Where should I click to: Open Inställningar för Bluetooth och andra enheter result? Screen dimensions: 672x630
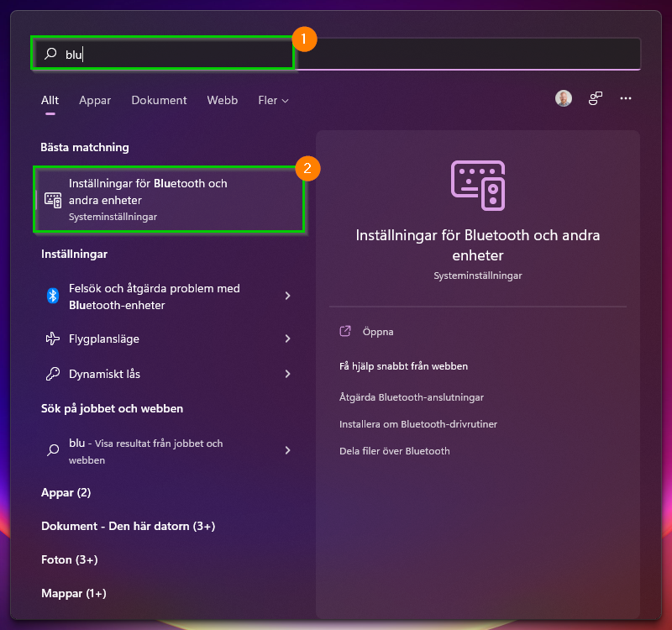tap(169, 200)
